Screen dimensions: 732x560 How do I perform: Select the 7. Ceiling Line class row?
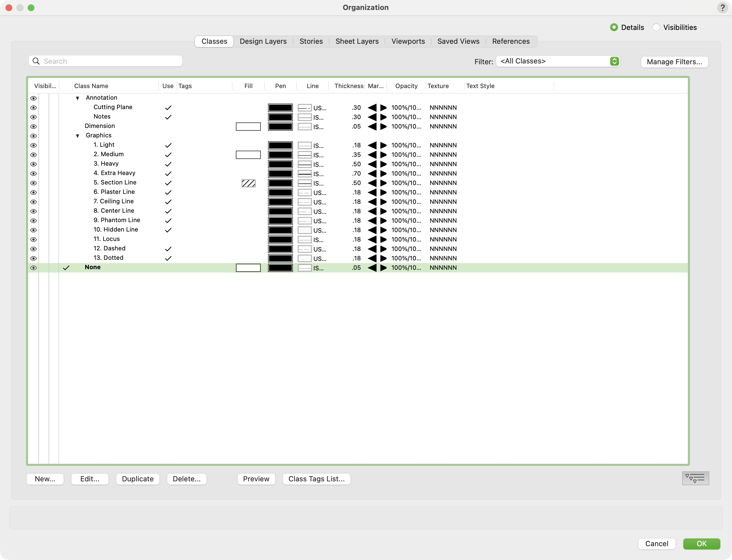pyautogui.click(x=358, y=202)
